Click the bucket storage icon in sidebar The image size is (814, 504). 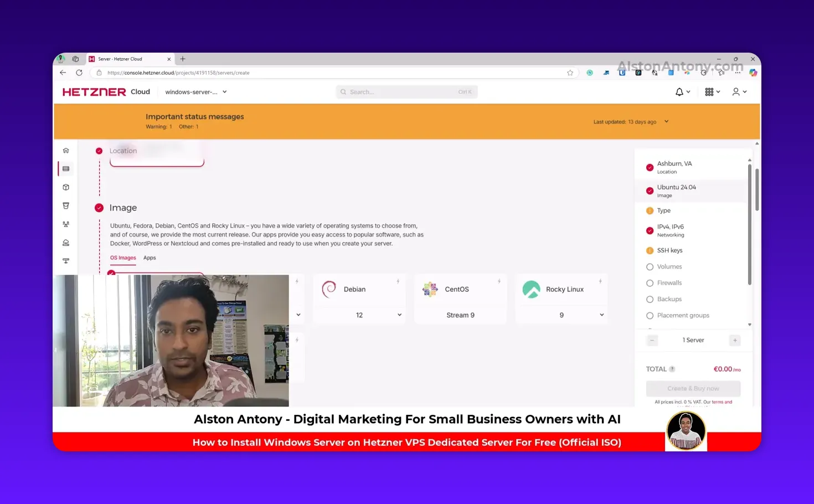[66, 205]
